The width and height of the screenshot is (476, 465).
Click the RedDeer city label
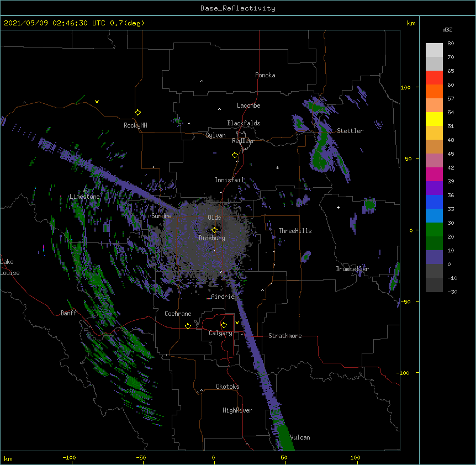tap(243, 141)
